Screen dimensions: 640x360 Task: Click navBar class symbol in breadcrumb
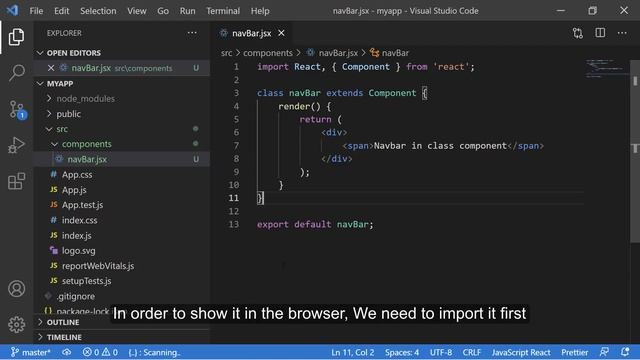[x=395, y=53]
